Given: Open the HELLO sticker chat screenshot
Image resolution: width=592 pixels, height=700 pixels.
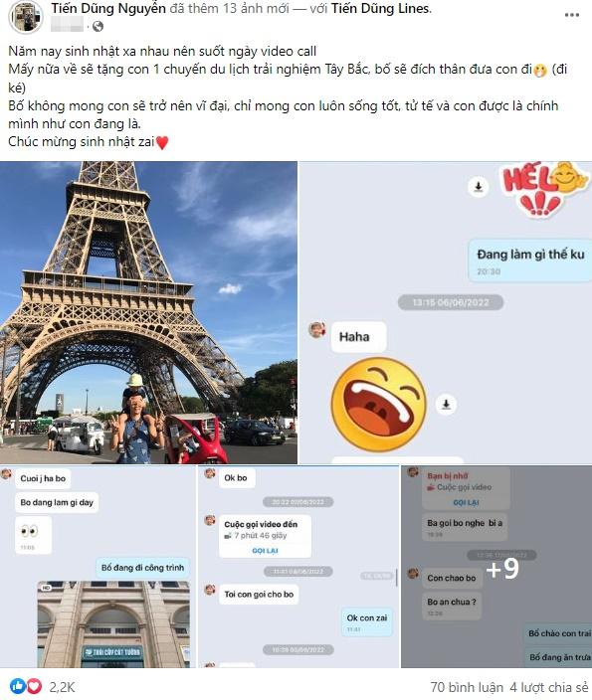Looking at the screenshot, I should click(446, 312).
